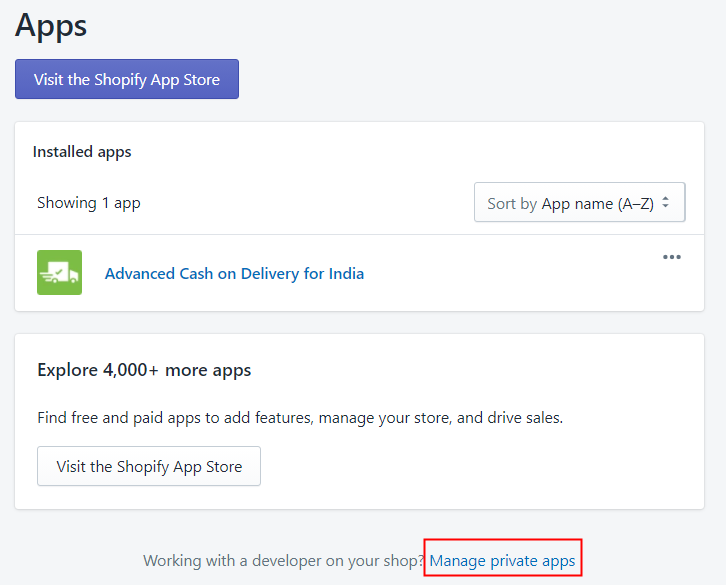726x585 pixels.
Task: Open the Manage private apps link
Action: coord(502,561)
